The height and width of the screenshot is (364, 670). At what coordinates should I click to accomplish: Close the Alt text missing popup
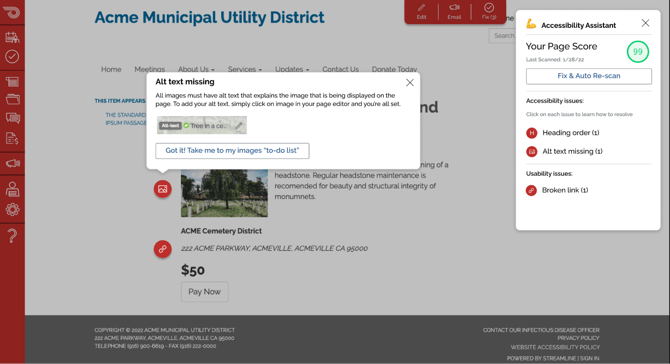[x=410, y=82]
